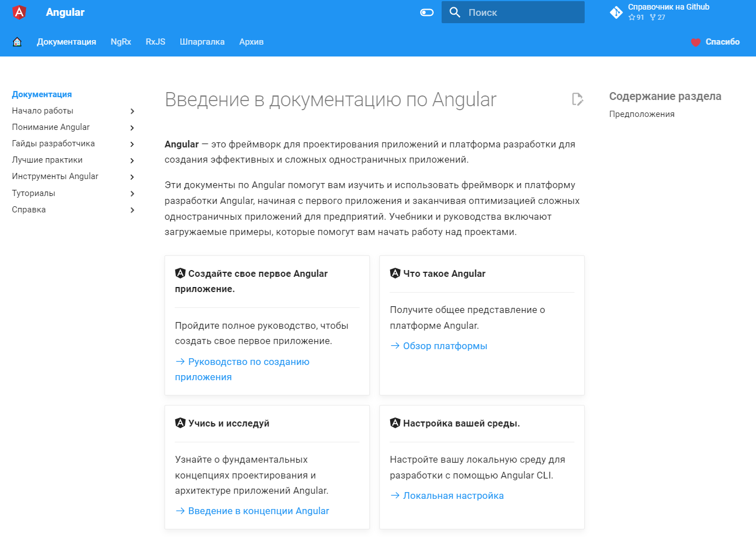The width and height of the screenshot is (756, 548).
Task: Expand the Понимание Angular chevron
Action: 132,128
